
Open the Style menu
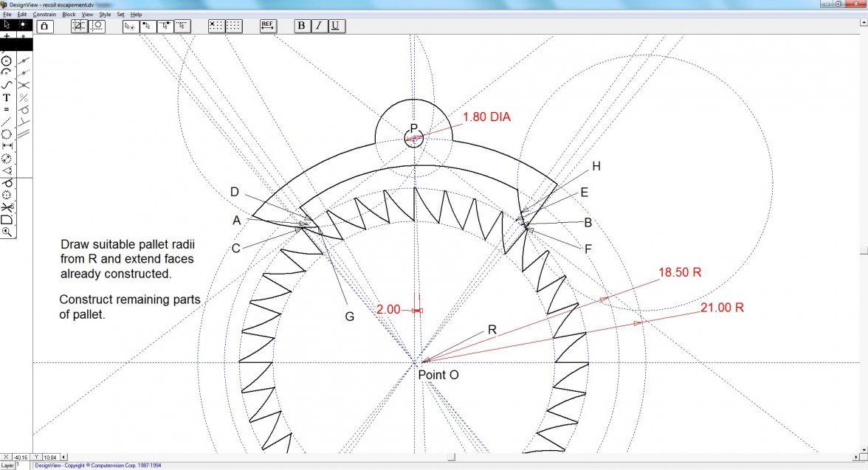coord(105,14)
